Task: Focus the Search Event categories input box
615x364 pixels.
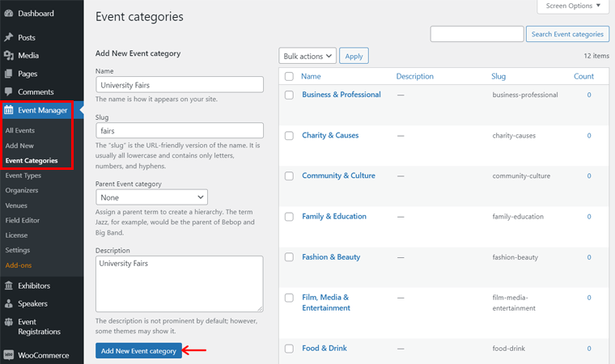Action: (477, 34)
